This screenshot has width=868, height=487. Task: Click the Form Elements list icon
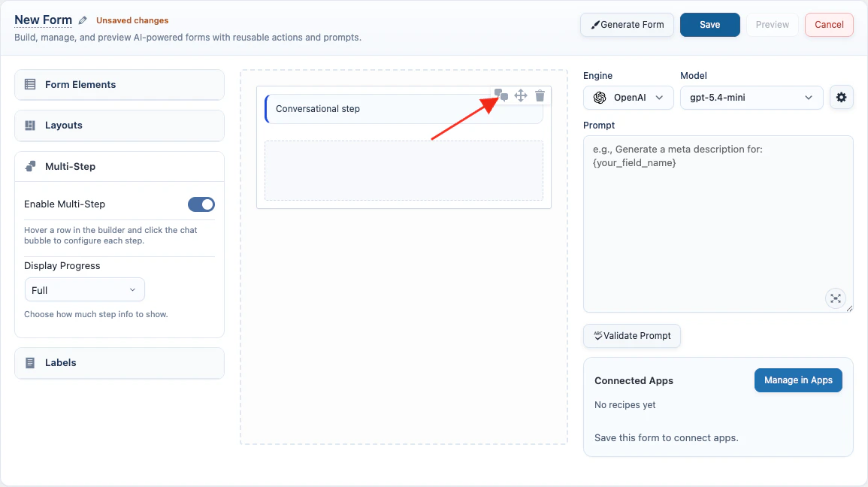coord(29,84)
